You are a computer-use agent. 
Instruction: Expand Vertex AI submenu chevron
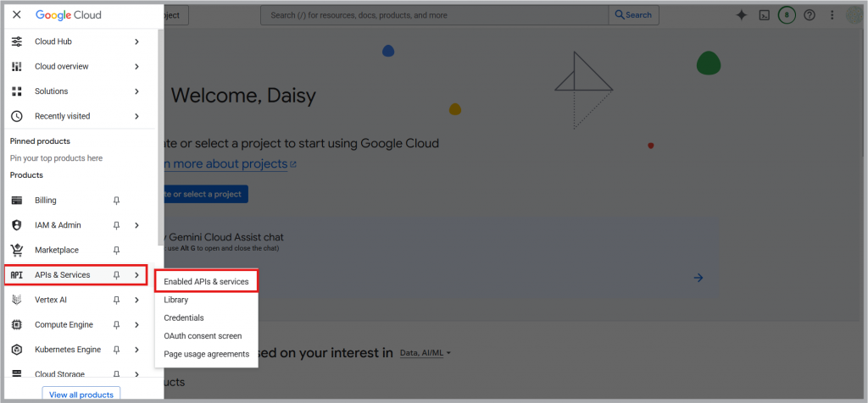(x=136, y=300)
